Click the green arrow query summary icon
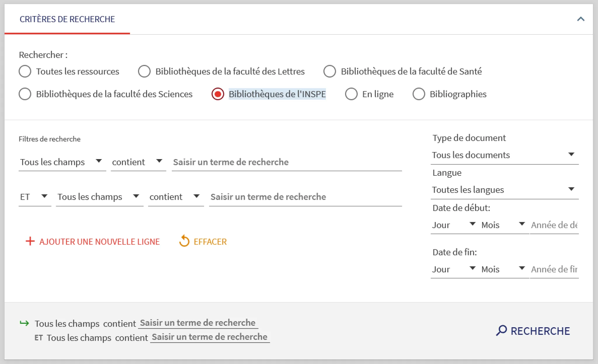The height and width of the screenshot is (364, 598). click(25, 323)
